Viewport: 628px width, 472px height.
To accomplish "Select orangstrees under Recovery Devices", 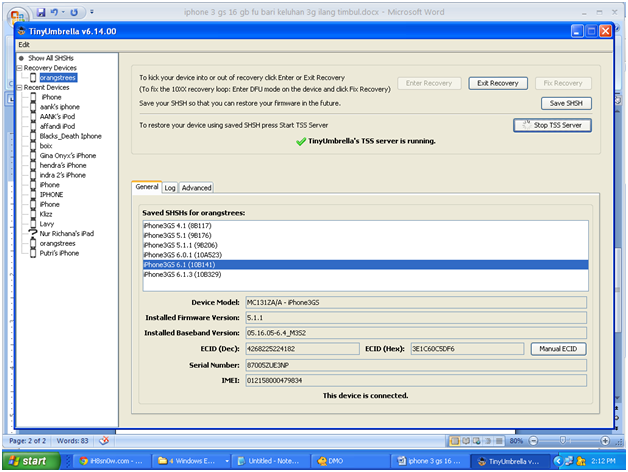I will click(58, 78).
